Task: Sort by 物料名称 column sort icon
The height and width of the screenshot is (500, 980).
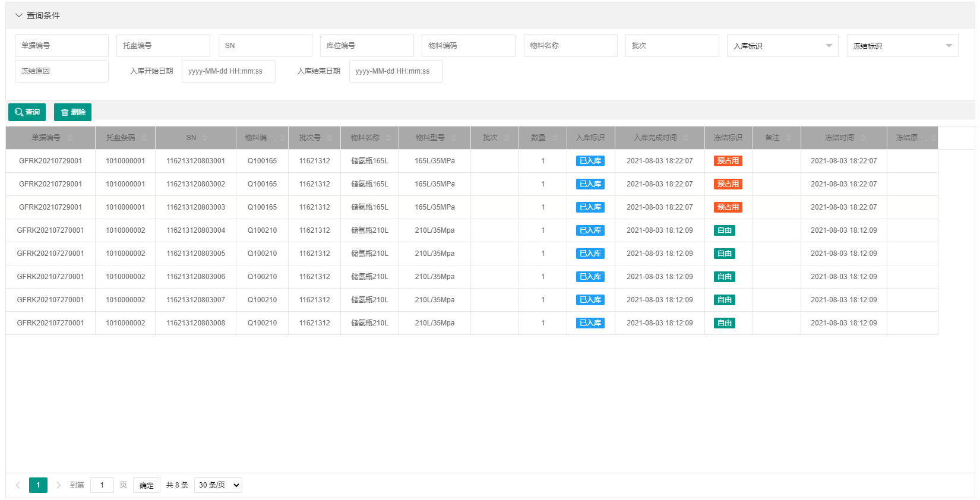Action: pyautogui.click(x=388, y=138)
